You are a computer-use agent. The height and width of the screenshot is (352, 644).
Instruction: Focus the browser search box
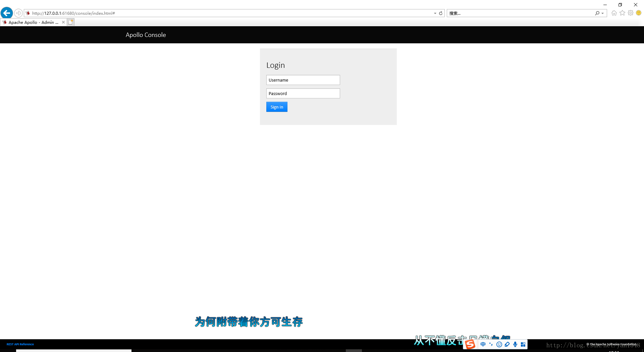pos(521,13)
